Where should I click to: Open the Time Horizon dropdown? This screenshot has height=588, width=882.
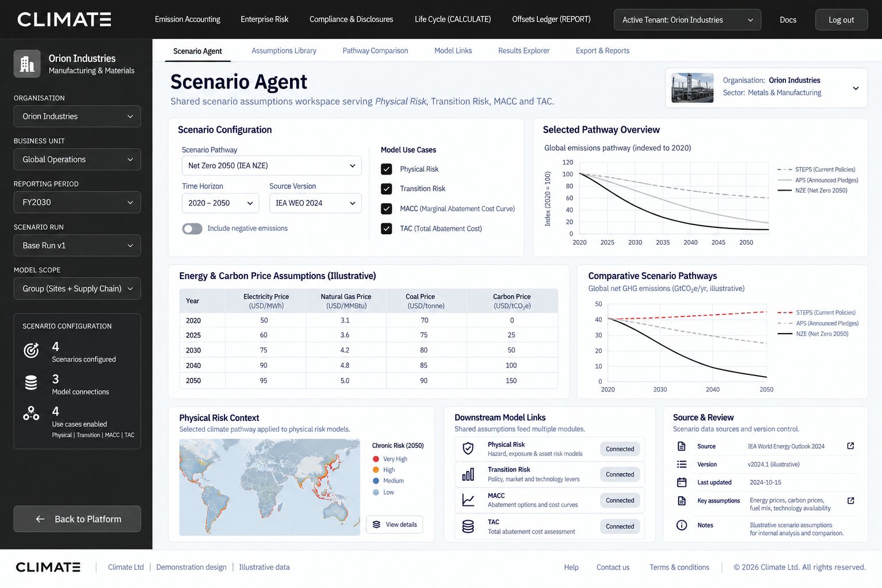click(220, 203)
